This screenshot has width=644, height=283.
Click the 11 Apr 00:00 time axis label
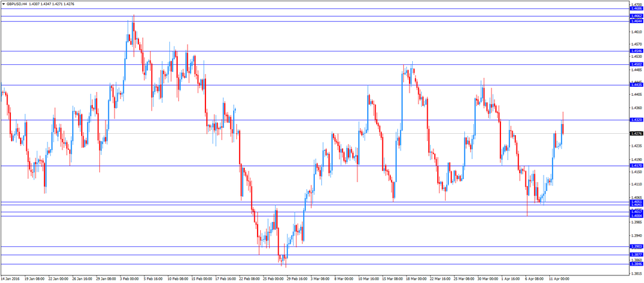coord(558,278)
